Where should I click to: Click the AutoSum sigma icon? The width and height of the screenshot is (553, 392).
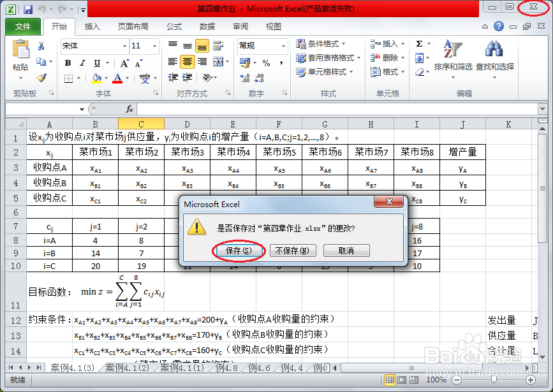coord(419,44)
